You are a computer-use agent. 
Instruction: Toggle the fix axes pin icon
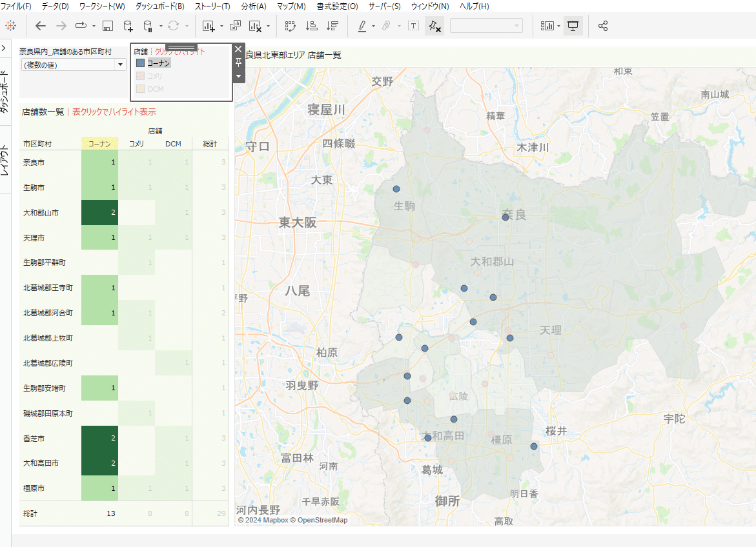tap(434, 26)
